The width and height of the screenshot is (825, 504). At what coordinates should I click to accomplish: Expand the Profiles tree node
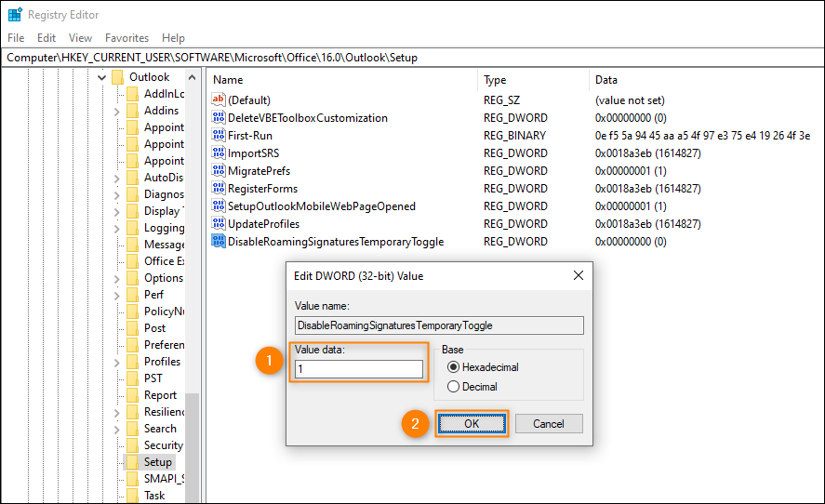(117, 362)
